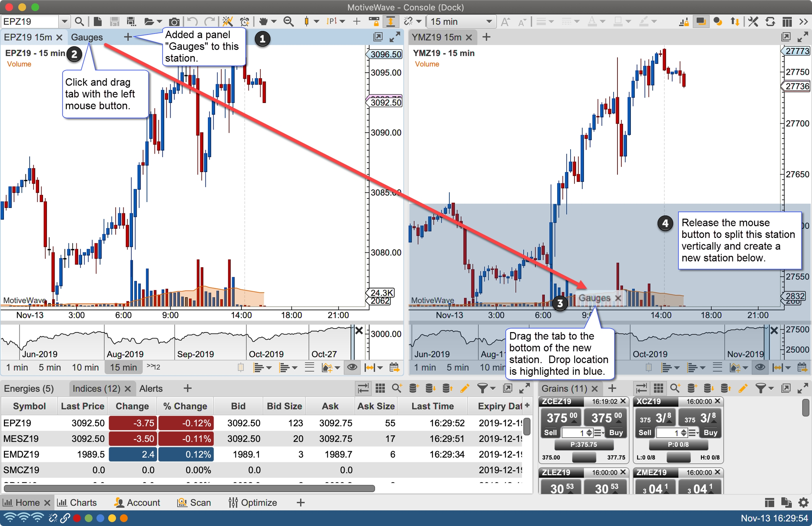Screen dimensions: 812x526
Task: Click the refresh sync arrows icon
Action: click(770, 22)
